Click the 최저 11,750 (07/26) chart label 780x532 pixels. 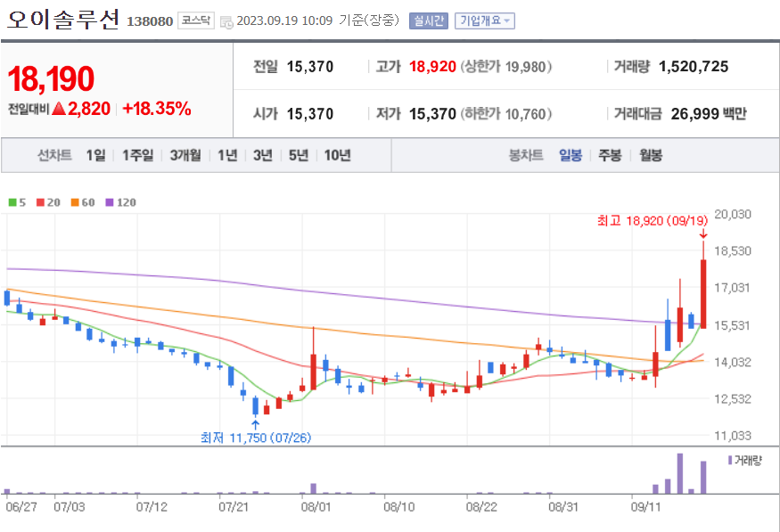click(256, 438)
